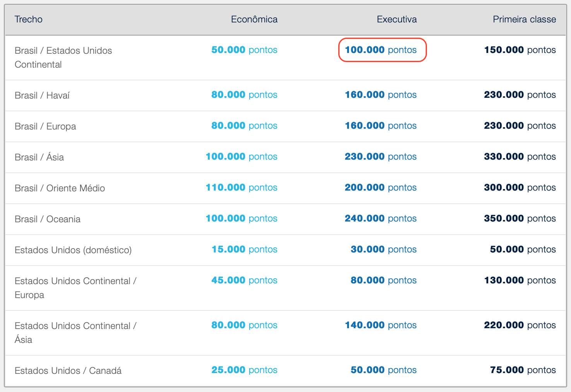Click the circled 100.000 pontos Executiva value
571x392 pixels.
click(381, 50)
